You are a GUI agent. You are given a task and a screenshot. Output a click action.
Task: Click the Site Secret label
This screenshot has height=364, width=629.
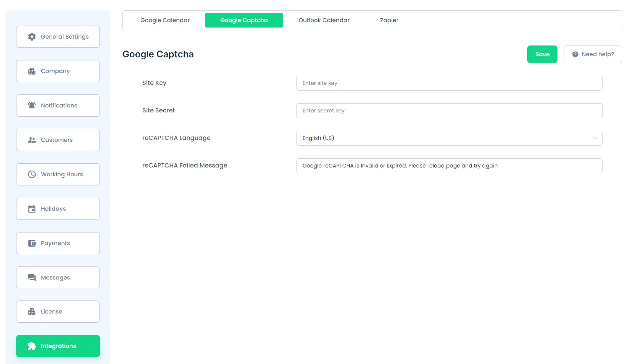(x=158, y=110)
